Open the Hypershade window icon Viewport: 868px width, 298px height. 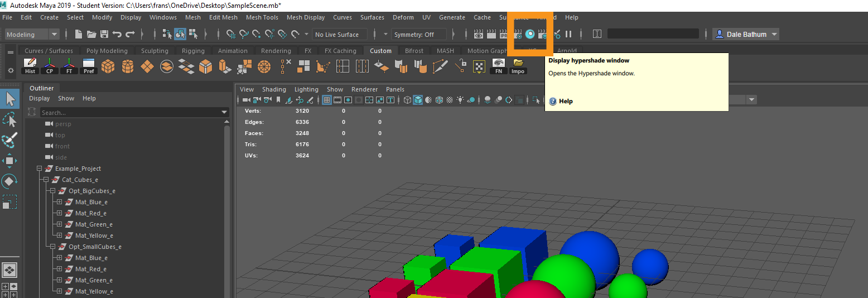530,34
